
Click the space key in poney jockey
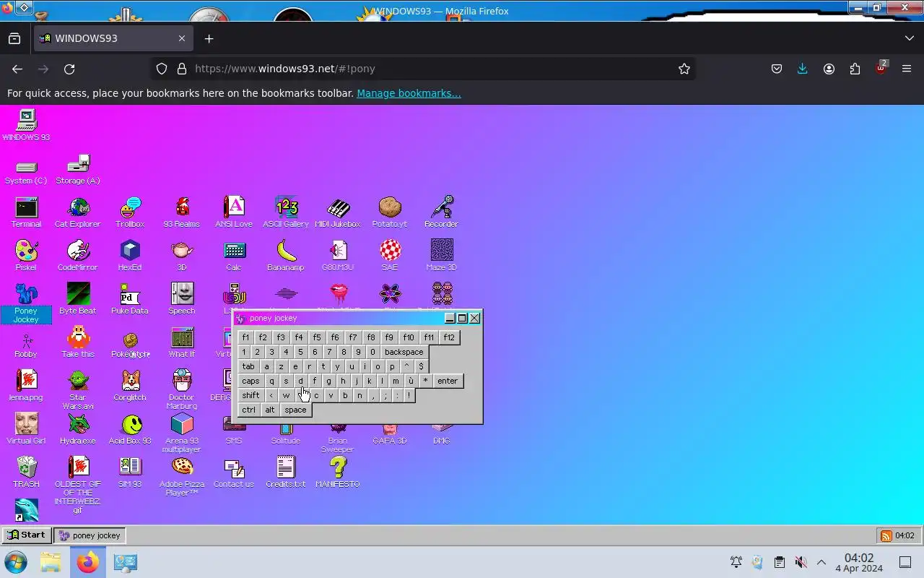click(x=295, y=410)
